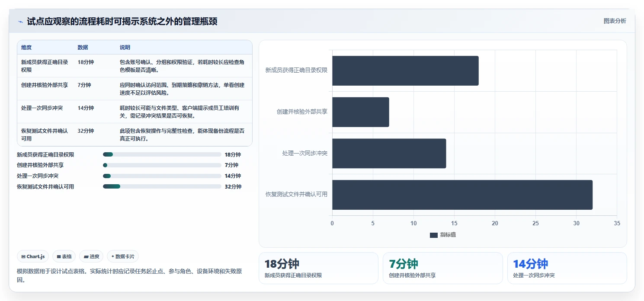The height and width of the screenshot is (301, 644).
Task: Click the x-axis tick labeled 0
Action: pyautogui.click(x=332, y=223)
